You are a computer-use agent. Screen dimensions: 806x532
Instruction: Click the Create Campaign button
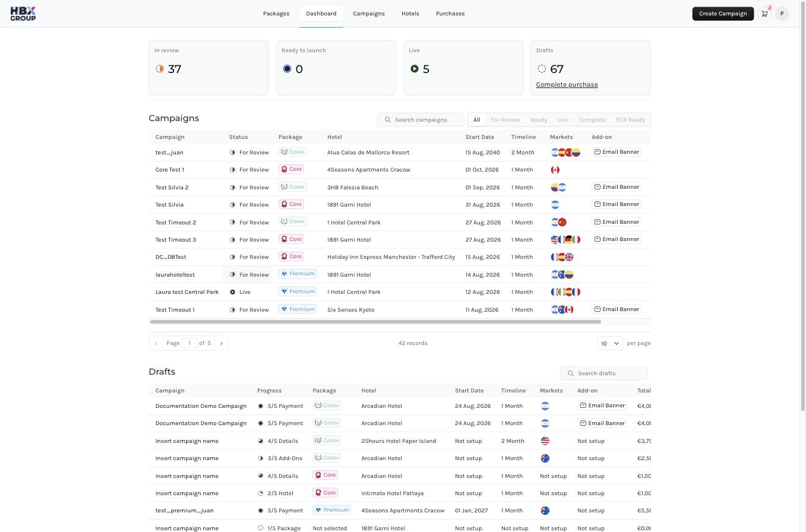[723, 14]
